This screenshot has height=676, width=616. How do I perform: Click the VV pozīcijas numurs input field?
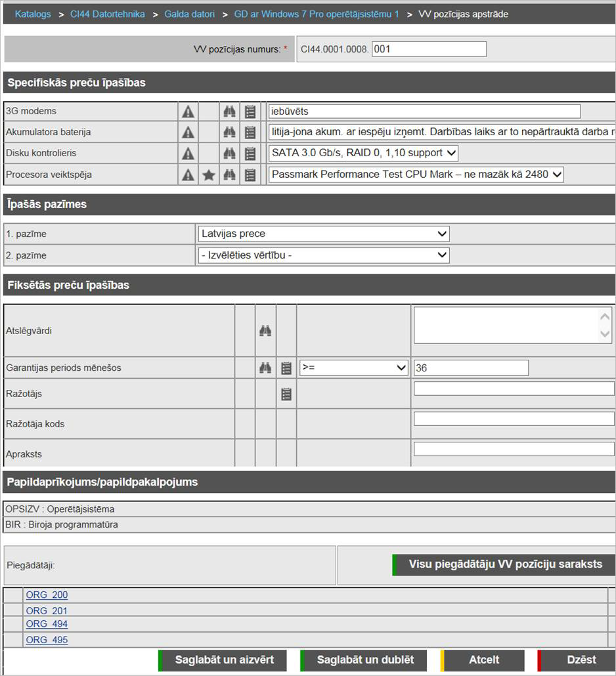click(x=429, y=49)
